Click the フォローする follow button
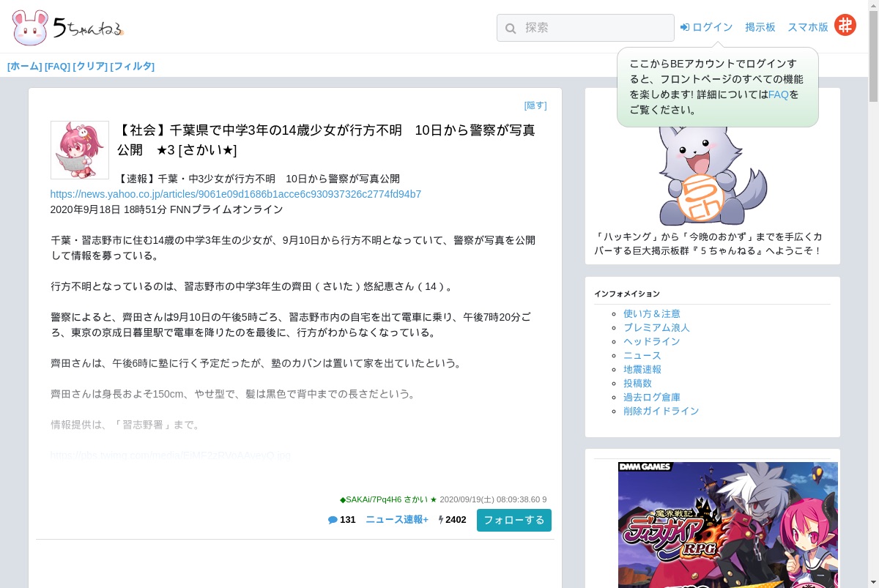The height and width of the screenshot is (588, 879). click(514, 520)
